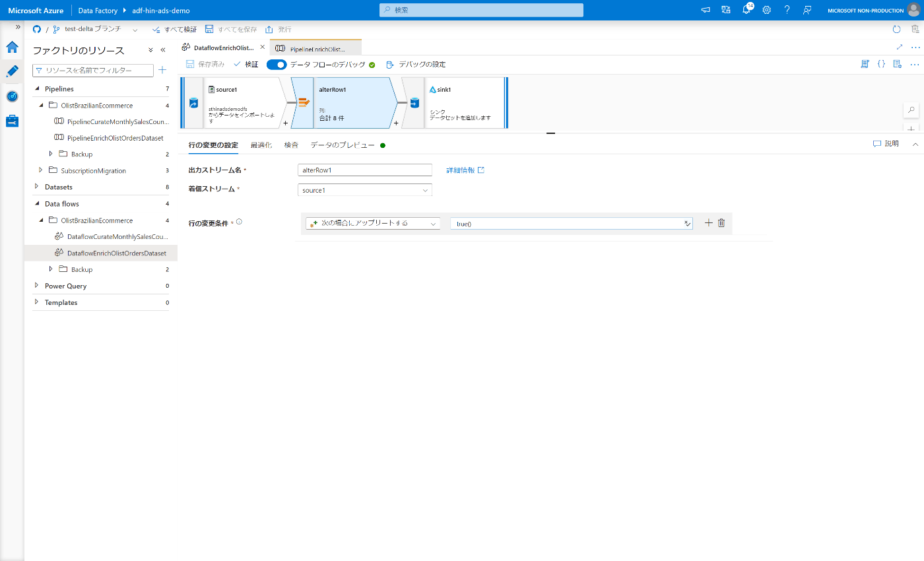Click the refresh icon in top toolbar
This screenshot has height=561, width=924.
tap(896, 30)
